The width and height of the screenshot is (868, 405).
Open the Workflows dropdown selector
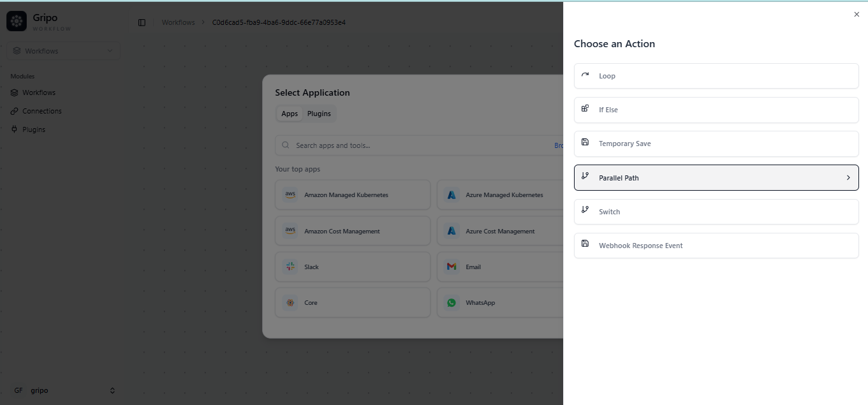(63, 51)
